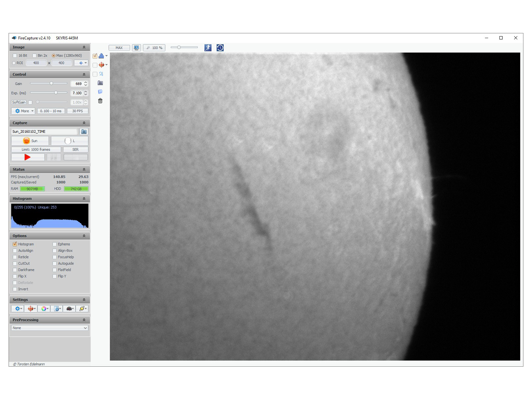Click the 100 % zoom button

point(154,48)
